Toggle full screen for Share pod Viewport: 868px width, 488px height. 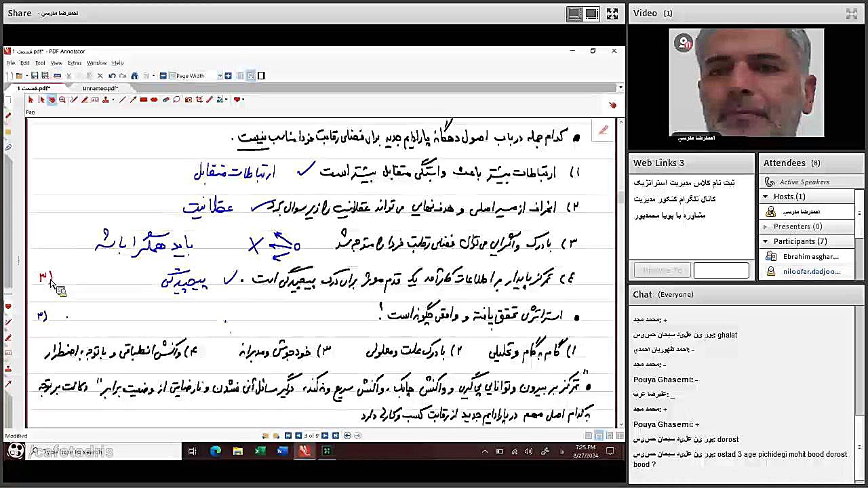(x=612, y=14)
